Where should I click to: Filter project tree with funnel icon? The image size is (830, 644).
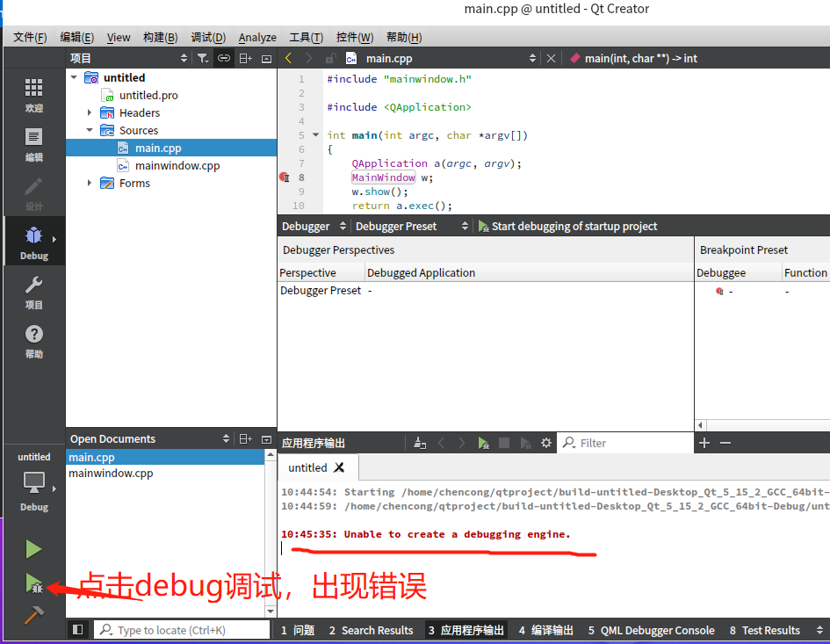pyautogui.click(x=203, y=58)
